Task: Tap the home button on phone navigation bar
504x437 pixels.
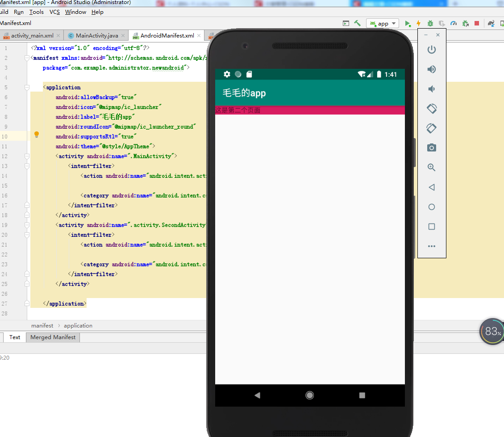Action: tap(309, 395)
